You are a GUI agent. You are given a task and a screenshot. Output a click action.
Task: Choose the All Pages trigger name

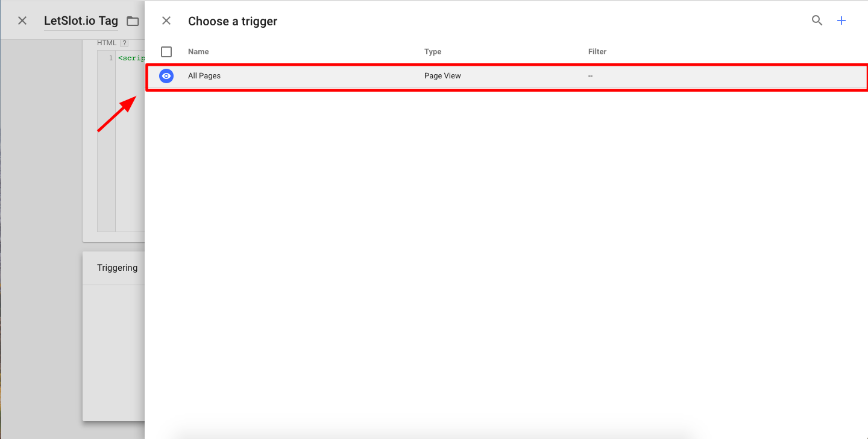coord(204,76)
